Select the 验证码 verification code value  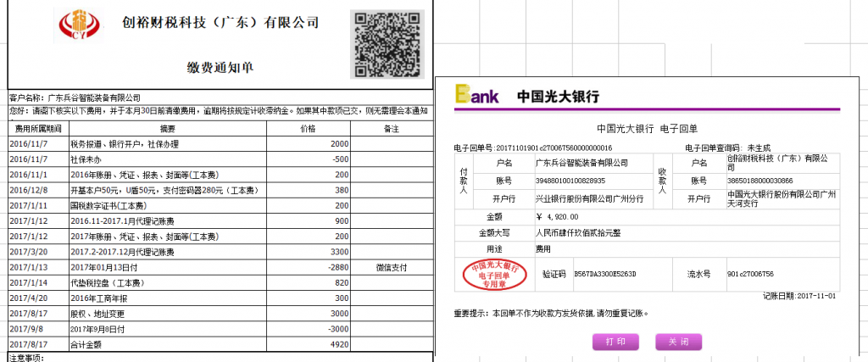click(x=605, y=274)
